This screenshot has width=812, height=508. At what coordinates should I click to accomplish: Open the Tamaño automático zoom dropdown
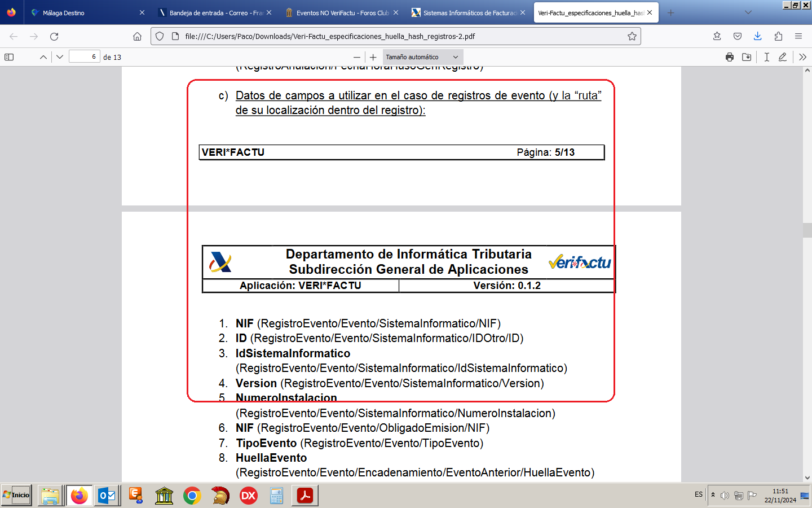(x=423, y=57)
